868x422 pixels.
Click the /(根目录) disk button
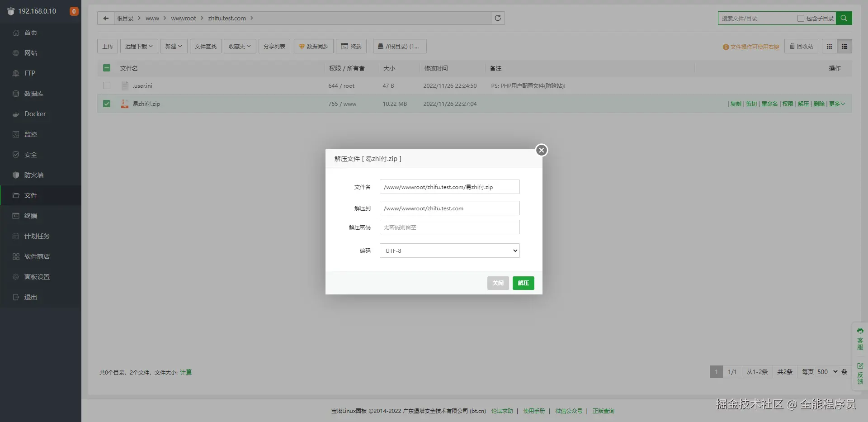[400, 46]
